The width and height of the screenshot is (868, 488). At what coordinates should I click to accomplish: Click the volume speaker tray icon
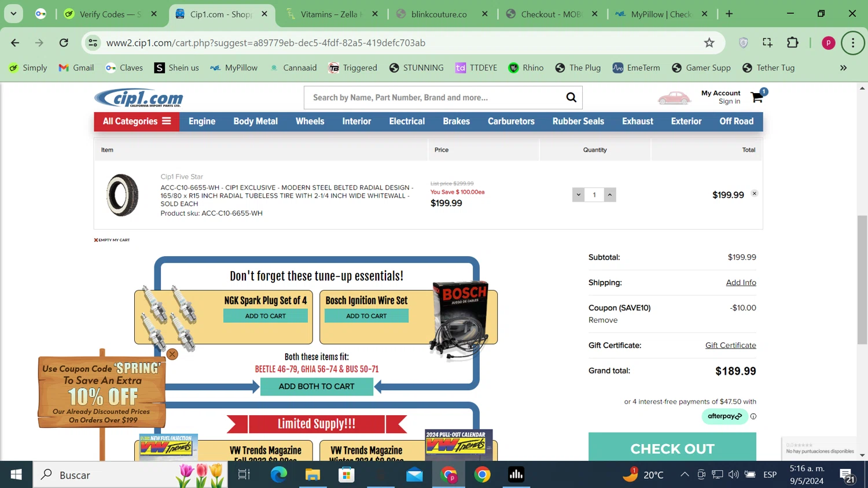coord(734,475)
